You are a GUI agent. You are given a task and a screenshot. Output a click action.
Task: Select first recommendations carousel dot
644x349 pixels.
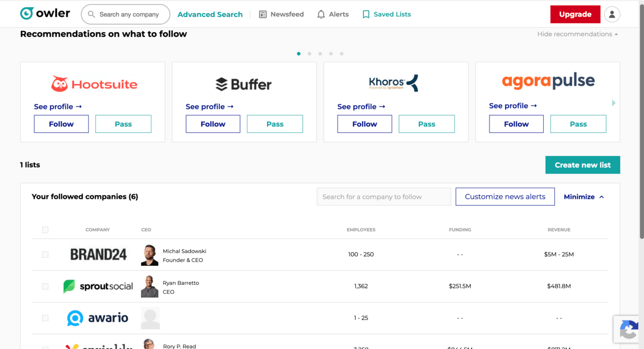(x=298, y=54)
